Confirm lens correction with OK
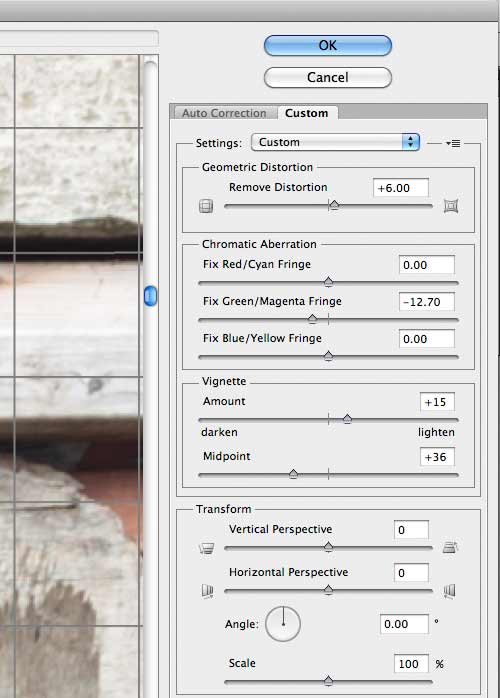Screen dimensions: 500x698 pos(328,45)
